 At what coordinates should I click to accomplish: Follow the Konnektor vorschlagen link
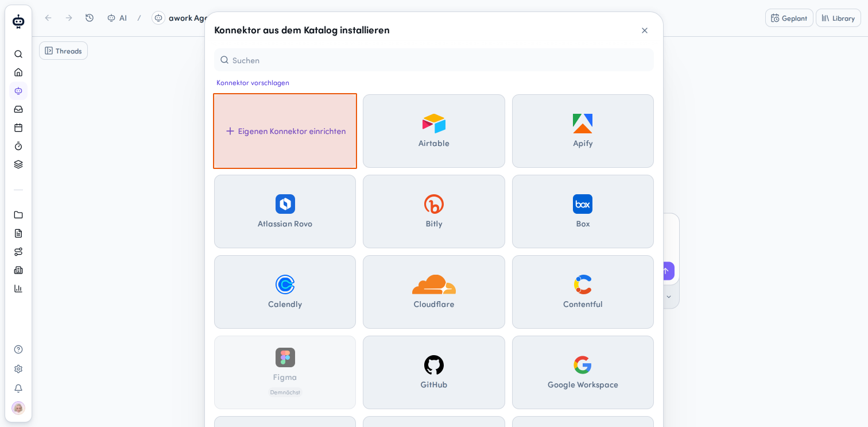[253, 83]
